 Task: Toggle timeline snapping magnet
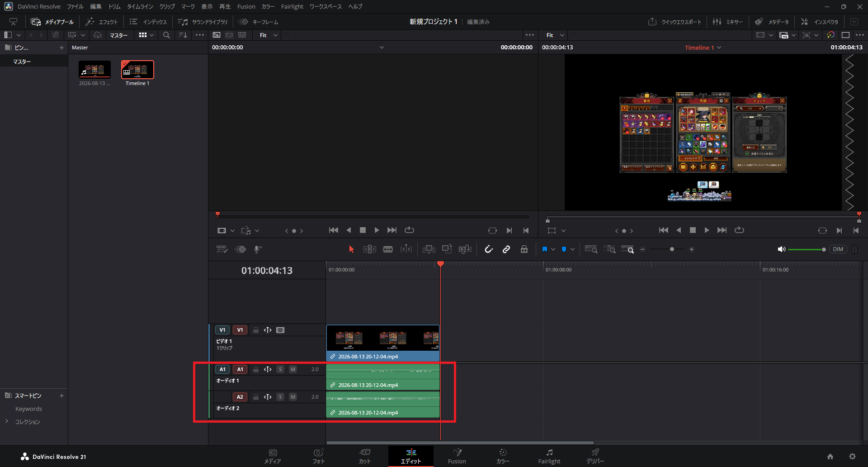[489, 249]
